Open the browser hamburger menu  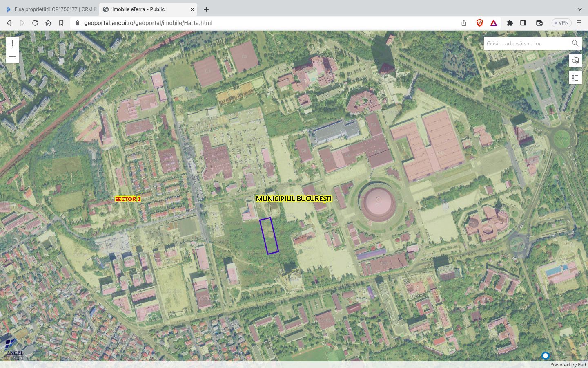point(579,23)
